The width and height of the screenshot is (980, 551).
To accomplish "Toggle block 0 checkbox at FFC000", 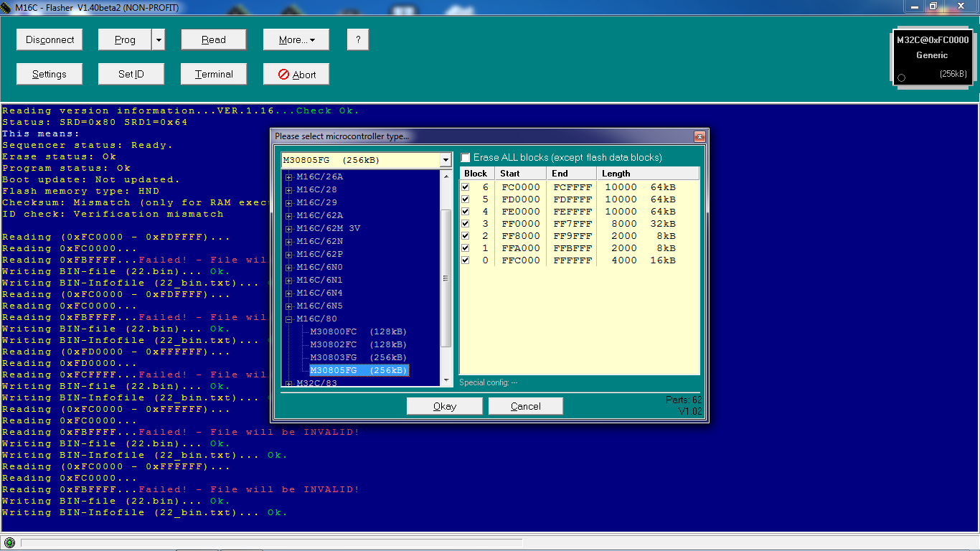I will pos(466,260).
